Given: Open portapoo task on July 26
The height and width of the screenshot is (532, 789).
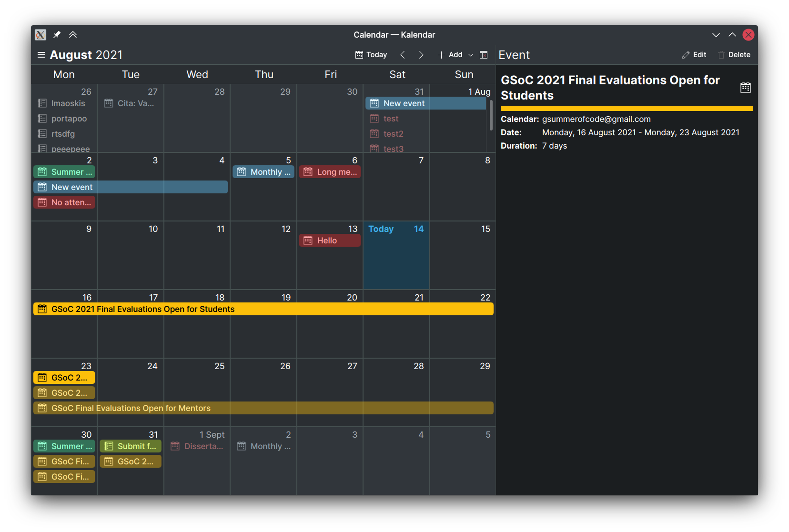Looking at the screenshot, I should tap(64, 119).
